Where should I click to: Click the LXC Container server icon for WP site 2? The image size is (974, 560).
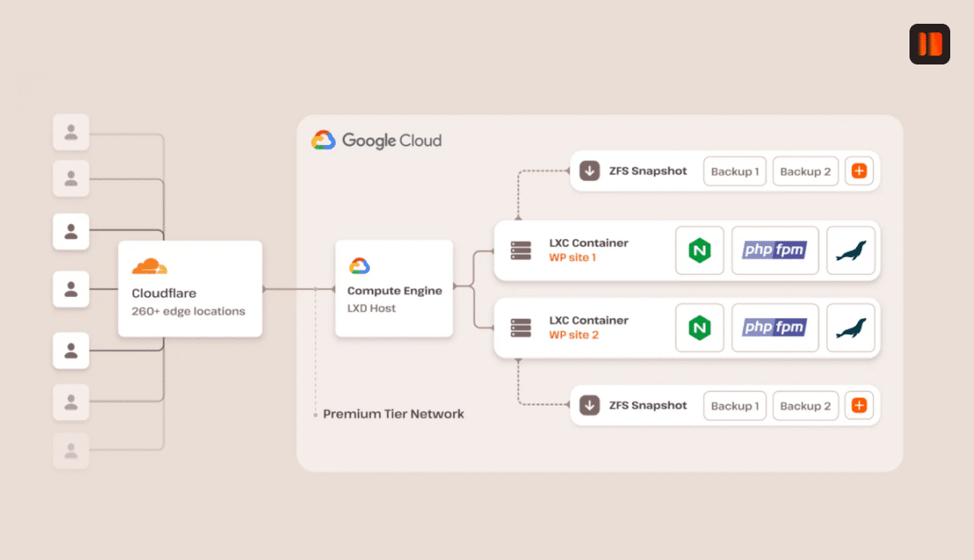coord(520,328)
